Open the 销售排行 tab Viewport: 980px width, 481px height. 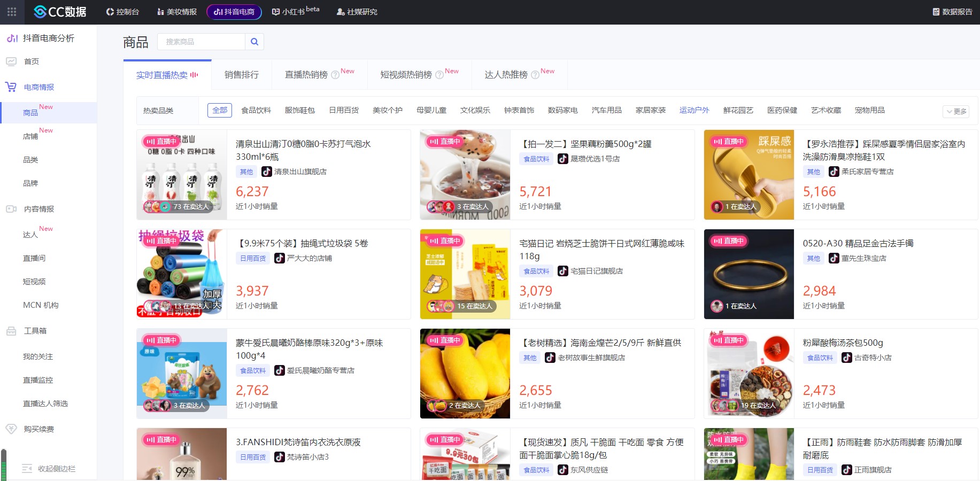click(x=241, y=75)
